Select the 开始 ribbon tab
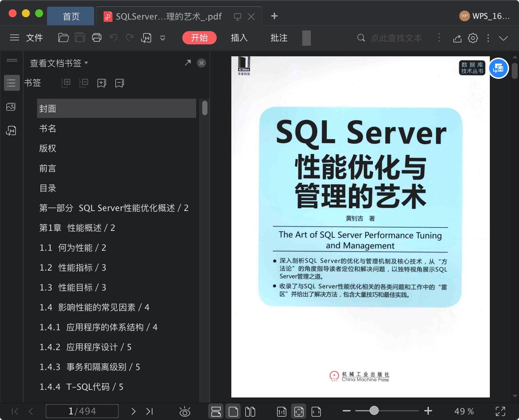 [200, 38]
